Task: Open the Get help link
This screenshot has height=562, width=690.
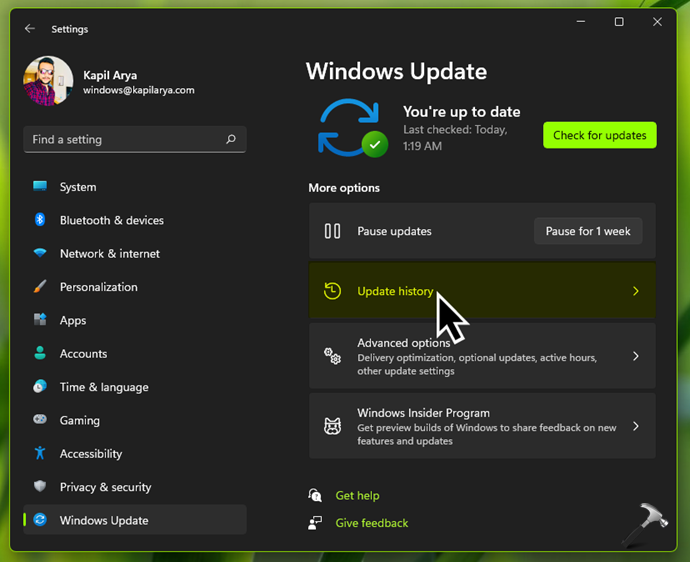Action: (357, 495)
